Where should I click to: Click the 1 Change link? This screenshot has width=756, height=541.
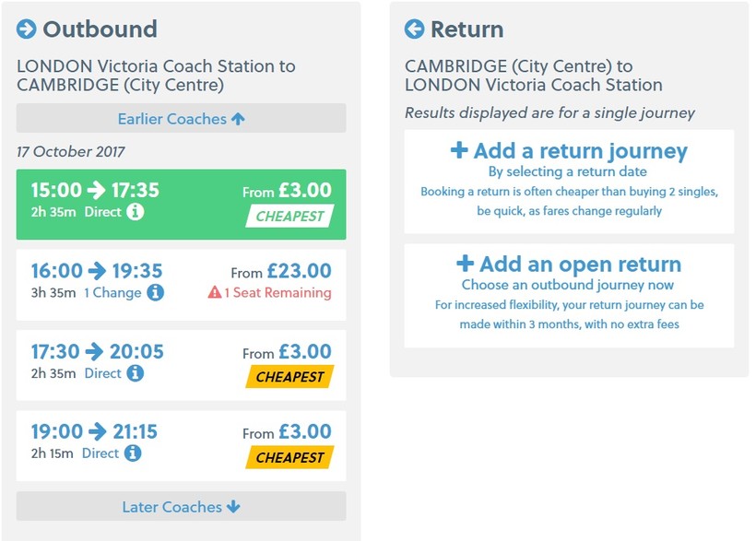(x=112, y=293)
